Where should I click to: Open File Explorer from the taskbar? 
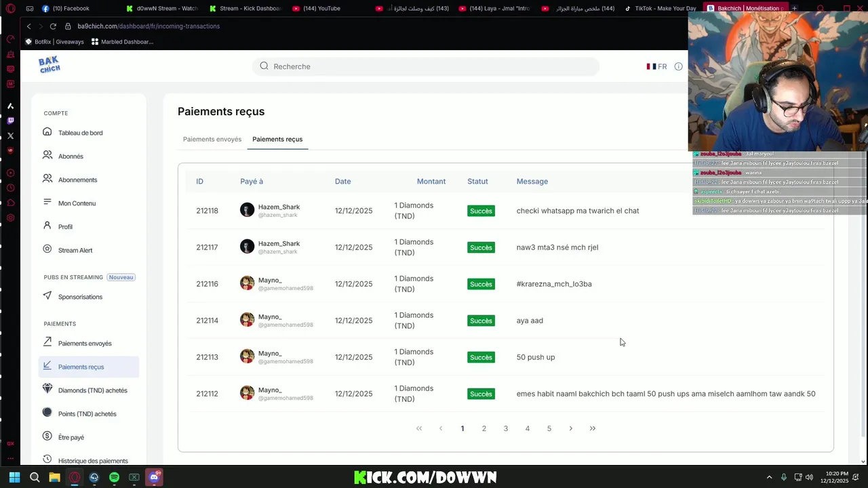[54, 477]
